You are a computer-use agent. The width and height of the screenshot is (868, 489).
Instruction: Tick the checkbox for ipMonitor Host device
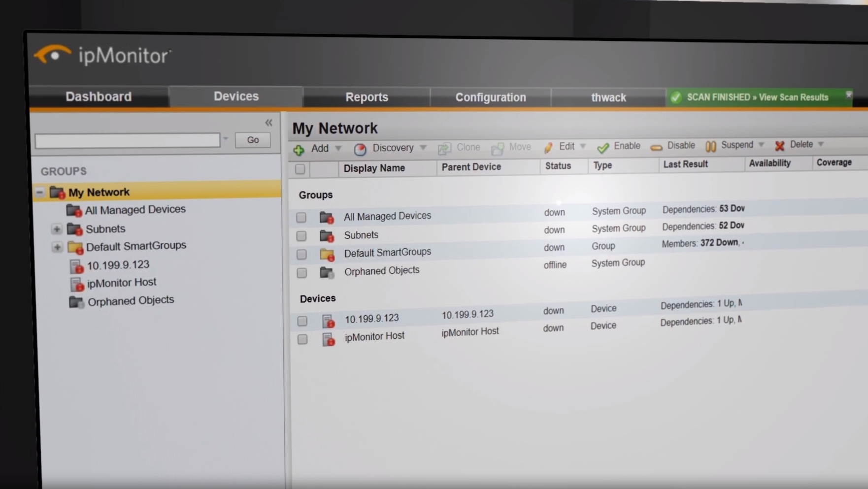(302, 339)
